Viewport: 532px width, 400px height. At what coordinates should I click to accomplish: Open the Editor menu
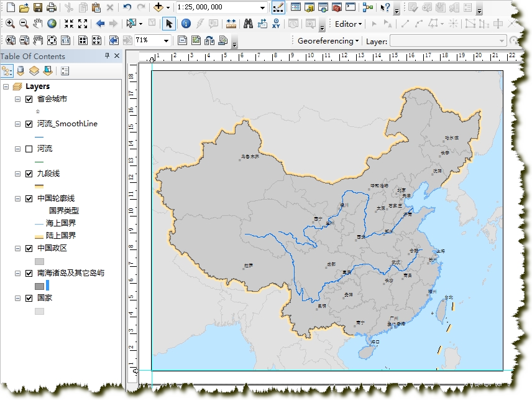(x=349, y=24)
